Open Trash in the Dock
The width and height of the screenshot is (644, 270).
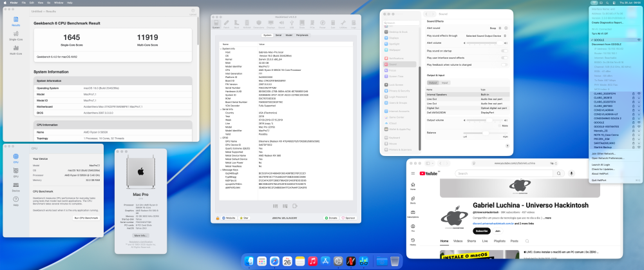[x=395, y=261]
